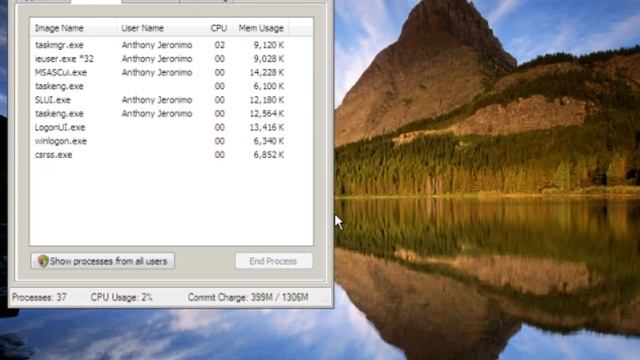
Task: Click the 6,340 K memory value
Action: coord(269,141)
